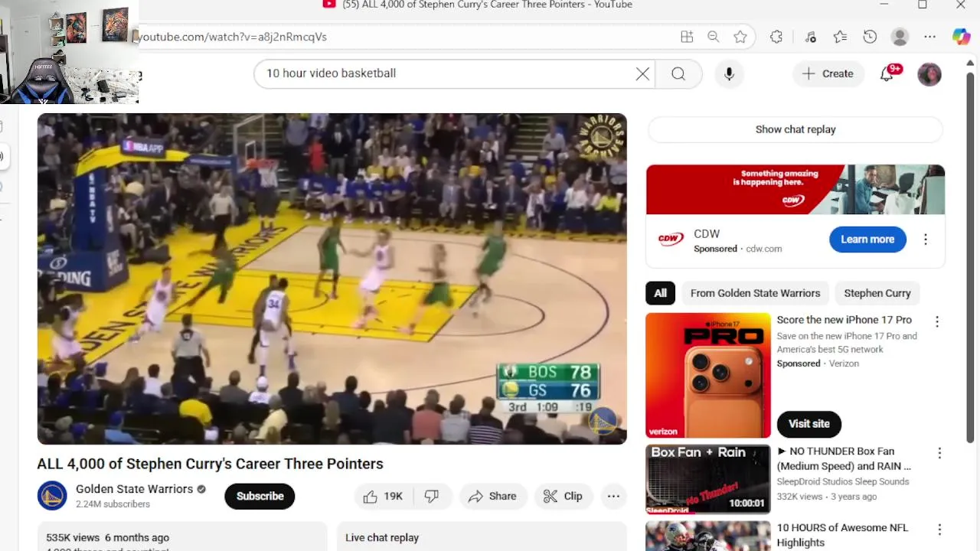The height and width of the screenshot is (551, 980).
Task: Click Learn more on the CDW ad
Action: coord(867,240)
